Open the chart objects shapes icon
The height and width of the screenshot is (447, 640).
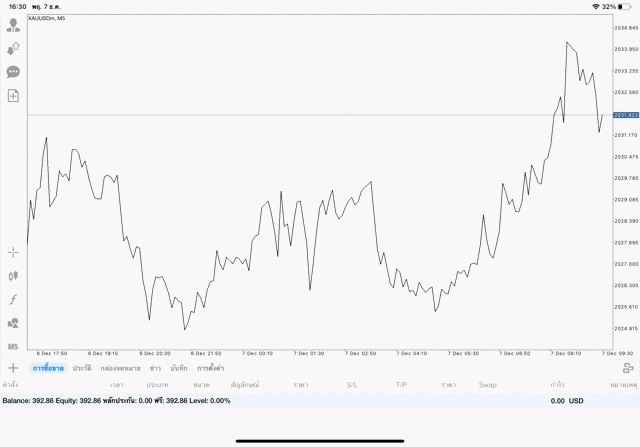[13, 323]
